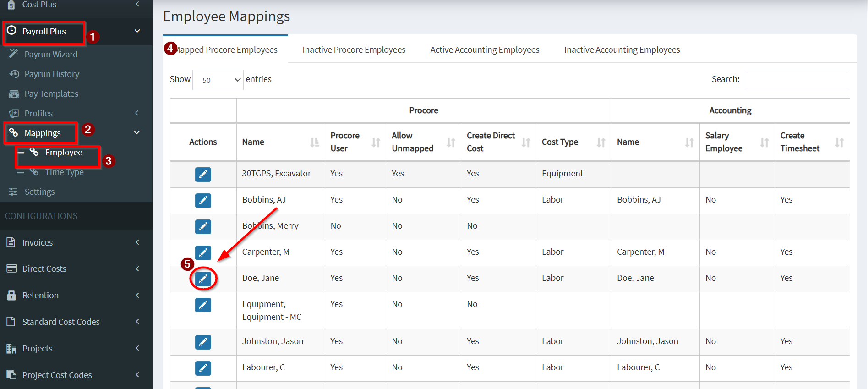
Task: Switch to Inactive Accounting Employees tab
Action: tap(622, 49)
